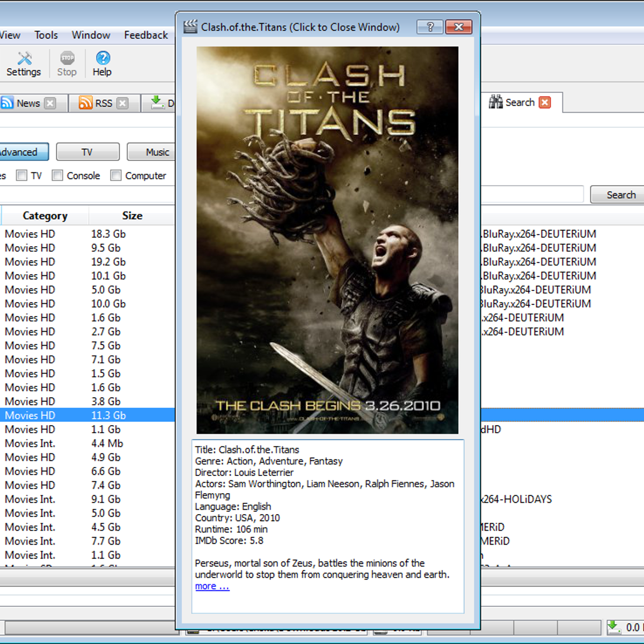Click into the search text field
Viewport: 644px width, 644px height.
532,194
